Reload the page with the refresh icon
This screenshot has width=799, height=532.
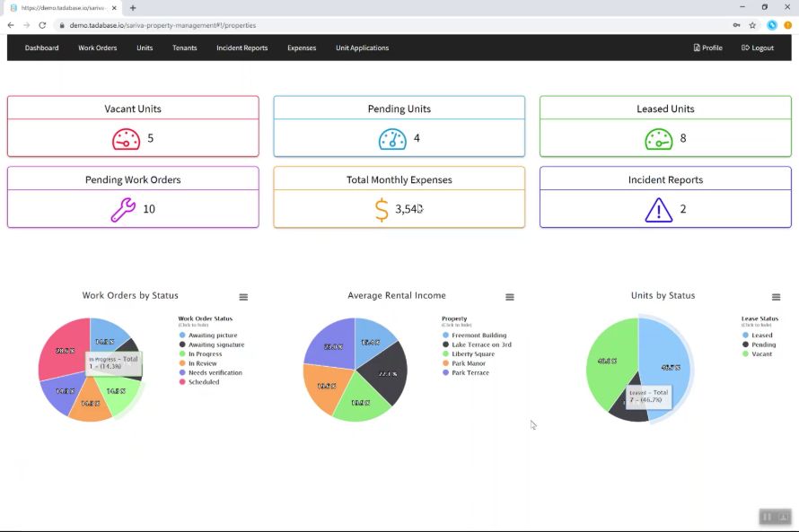pos(42,25)
